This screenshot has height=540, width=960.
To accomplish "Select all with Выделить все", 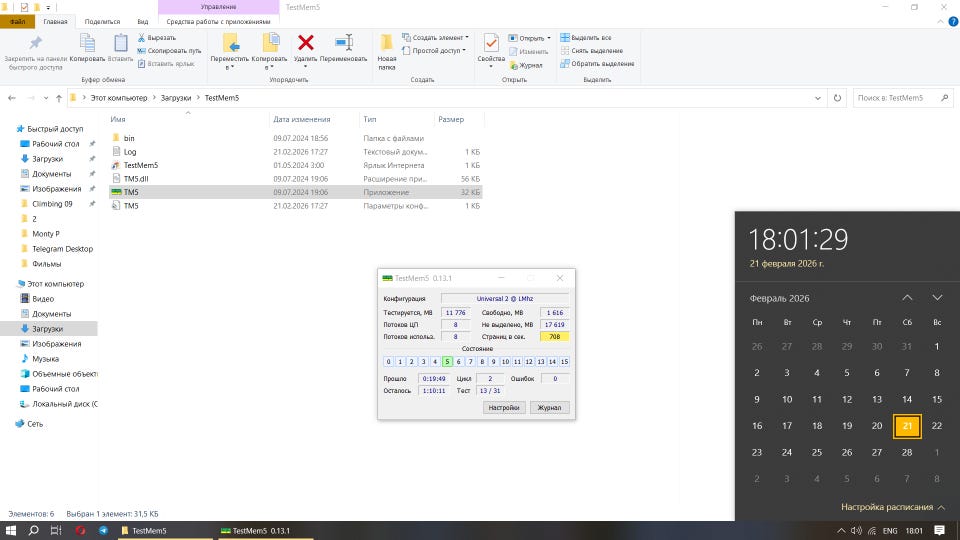I will (x=586, y=38).
